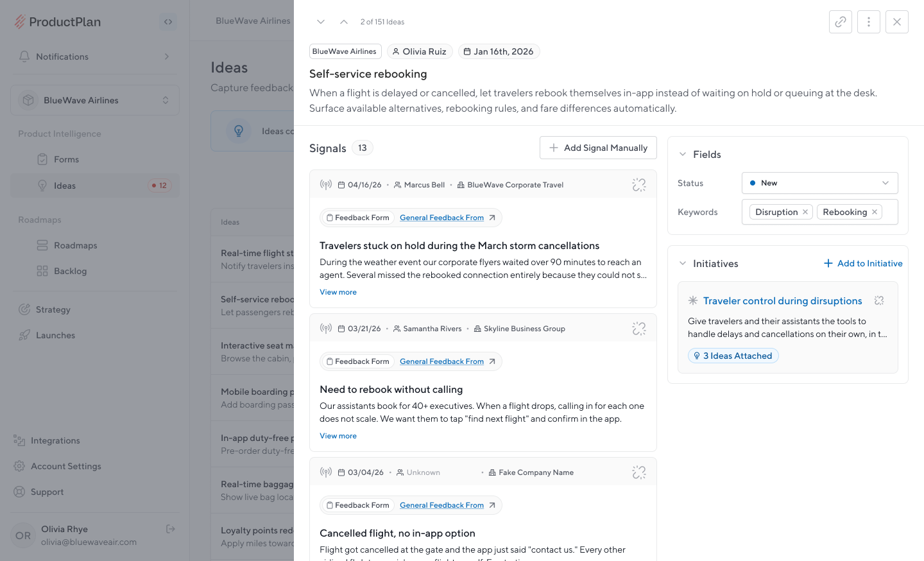Select Mobile boarding idea row in background list
The height and width of the screenshot is (561, 924).
coord(253,398)
